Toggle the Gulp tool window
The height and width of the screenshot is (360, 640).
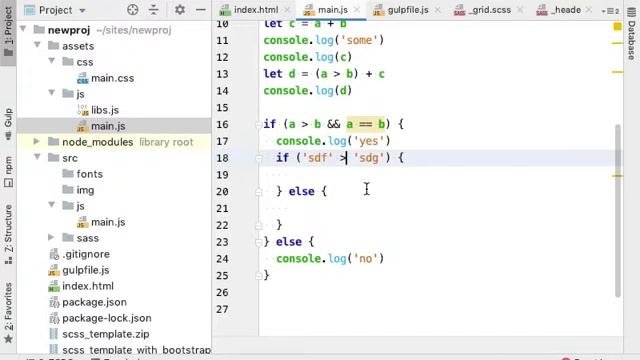[8, 124]
